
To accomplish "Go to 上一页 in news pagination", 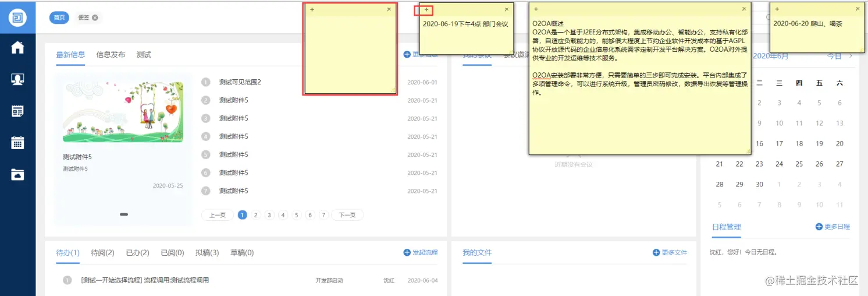I will (217, 215).
